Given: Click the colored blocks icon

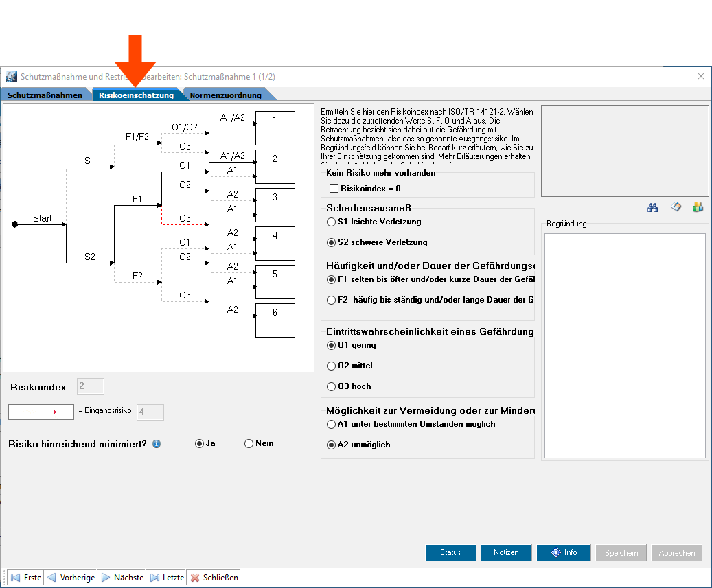Looking at the screenshot, I should pyautogui.click(x=698, y=207).
